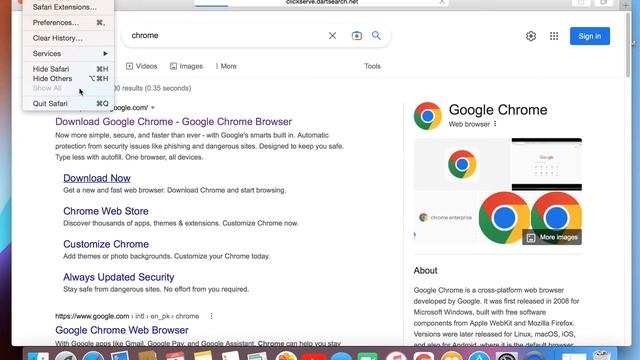Click the page vertical scrollbar

click(628, 45)
